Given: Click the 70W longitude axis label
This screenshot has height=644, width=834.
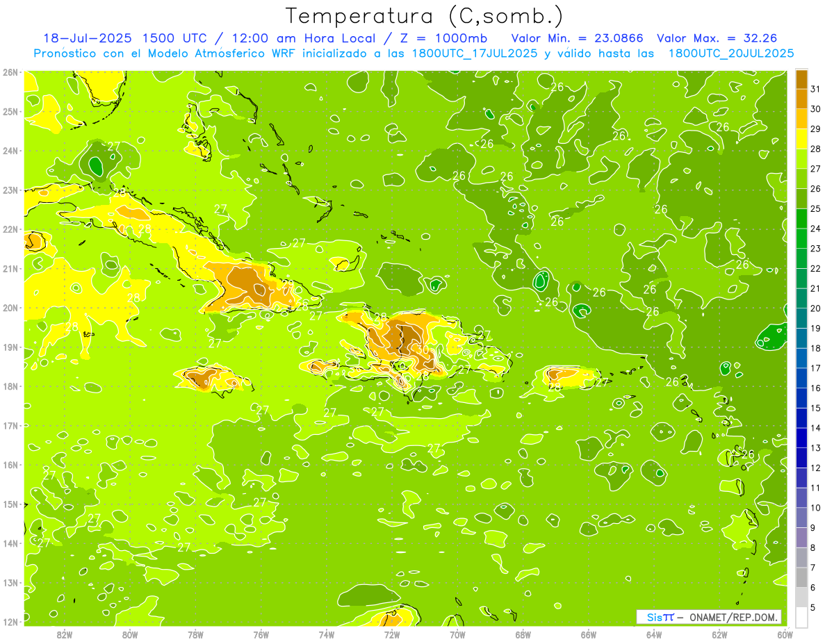Looking at the screenshot, I should [457, 634].
